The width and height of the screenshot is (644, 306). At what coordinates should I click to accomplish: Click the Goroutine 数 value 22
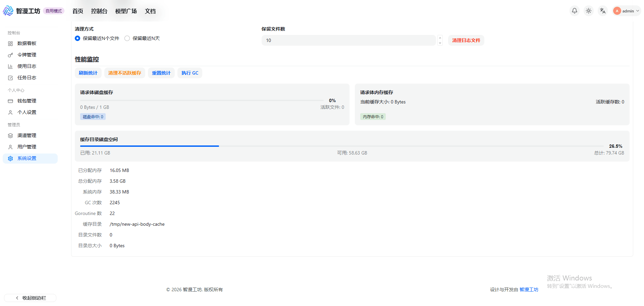coord(112,213)
